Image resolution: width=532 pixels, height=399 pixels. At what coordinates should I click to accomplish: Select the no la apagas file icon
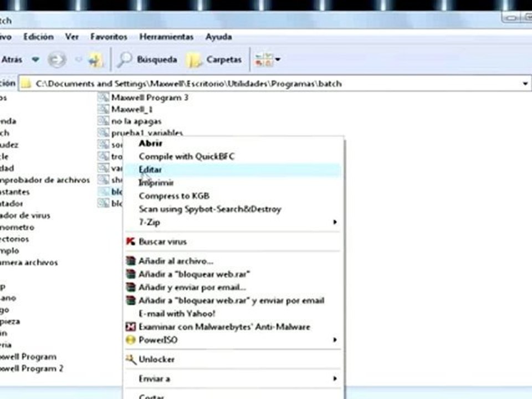click(x=103, y=121)
